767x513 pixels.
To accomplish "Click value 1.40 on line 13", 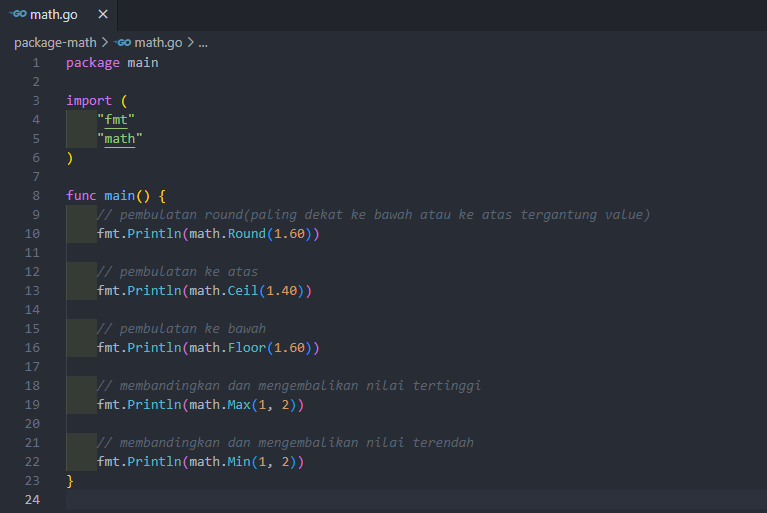I will (282, 290).
